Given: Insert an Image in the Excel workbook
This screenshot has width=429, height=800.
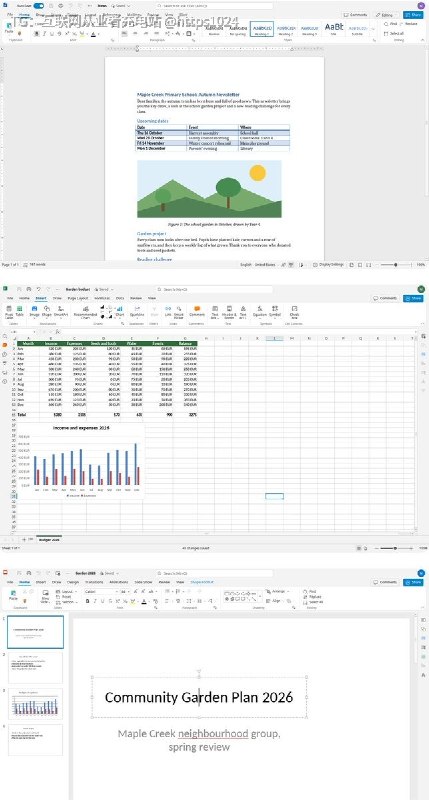Looking at the screenshot, I should pos(34,311).
